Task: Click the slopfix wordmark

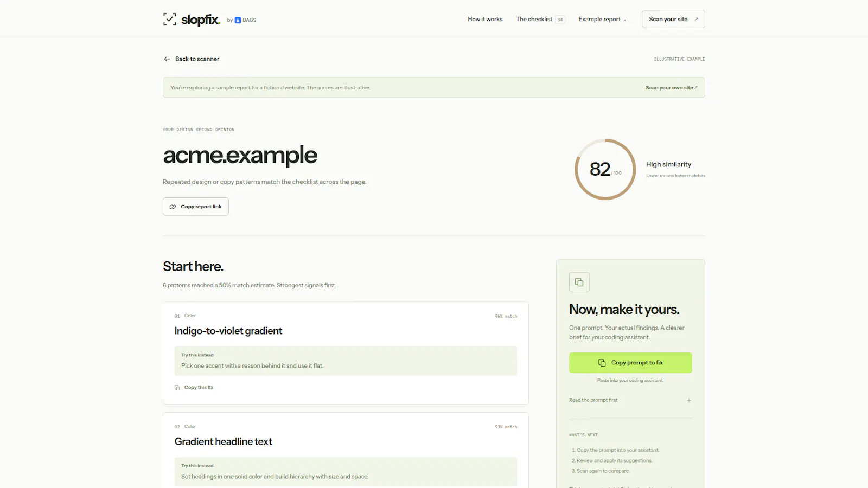Action: pyautogui.click(x=201, y=20)
